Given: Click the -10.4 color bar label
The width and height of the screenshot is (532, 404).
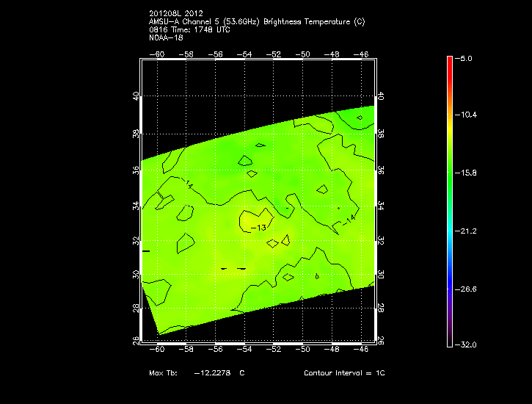Looking at the screenshot, I should point(468,115).
